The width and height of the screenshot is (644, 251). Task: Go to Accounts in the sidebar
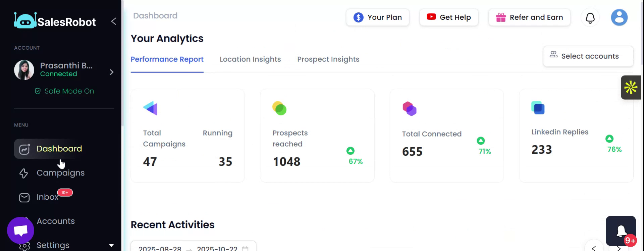pos(56,221)
